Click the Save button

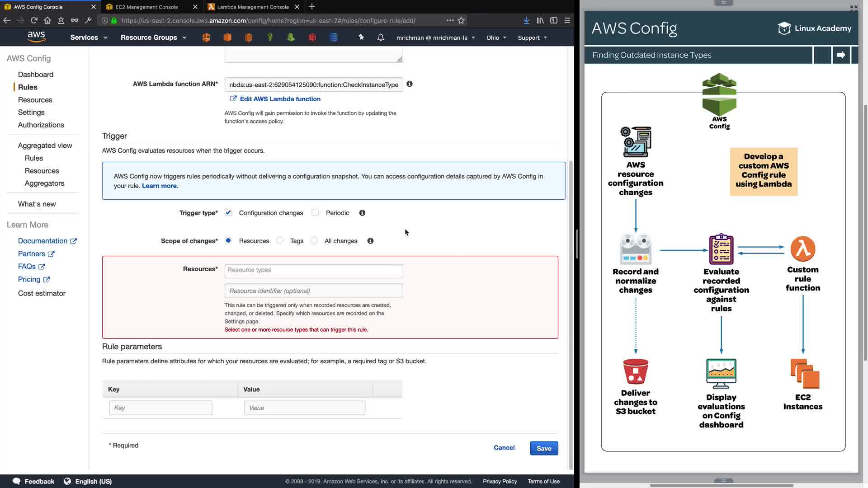(x=544, y=448)
